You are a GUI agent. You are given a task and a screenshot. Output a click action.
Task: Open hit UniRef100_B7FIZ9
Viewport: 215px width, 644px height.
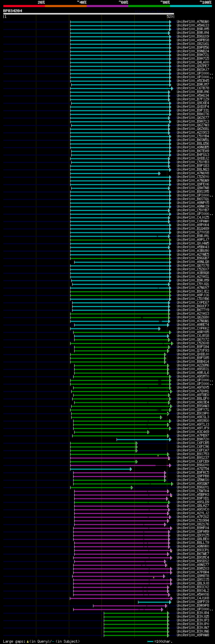193,99
